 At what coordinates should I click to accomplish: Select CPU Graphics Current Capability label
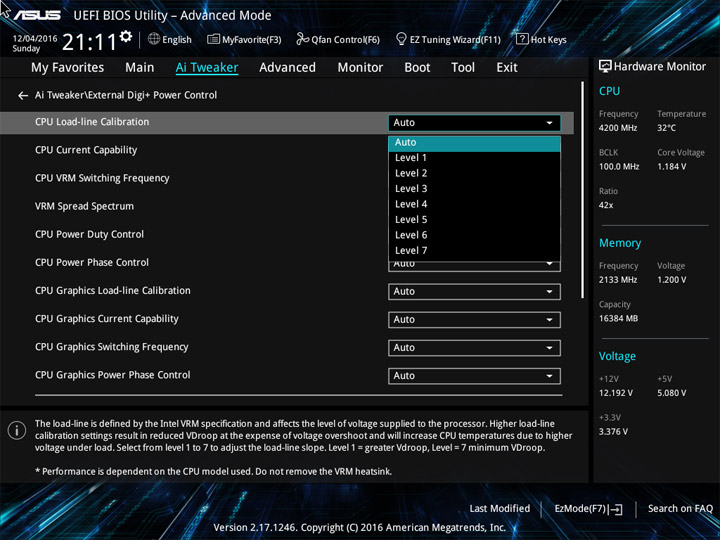pyautogui.click(x=107, y=319)
